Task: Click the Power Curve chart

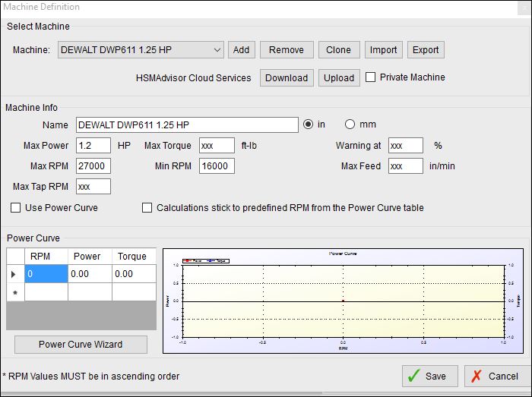Action: tap(343, 301)
